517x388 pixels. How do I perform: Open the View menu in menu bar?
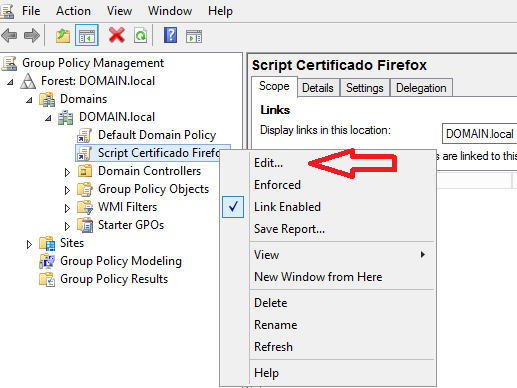[119, 11]
